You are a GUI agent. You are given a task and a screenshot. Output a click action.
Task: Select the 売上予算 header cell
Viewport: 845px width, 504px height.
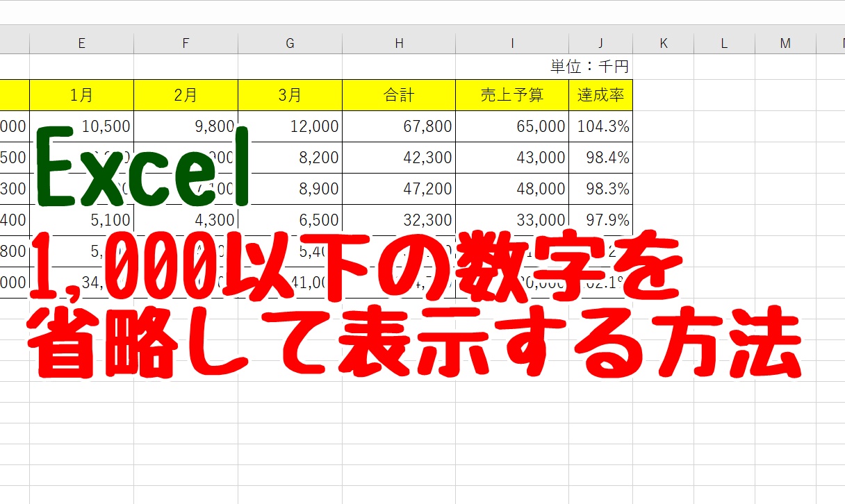512,95
